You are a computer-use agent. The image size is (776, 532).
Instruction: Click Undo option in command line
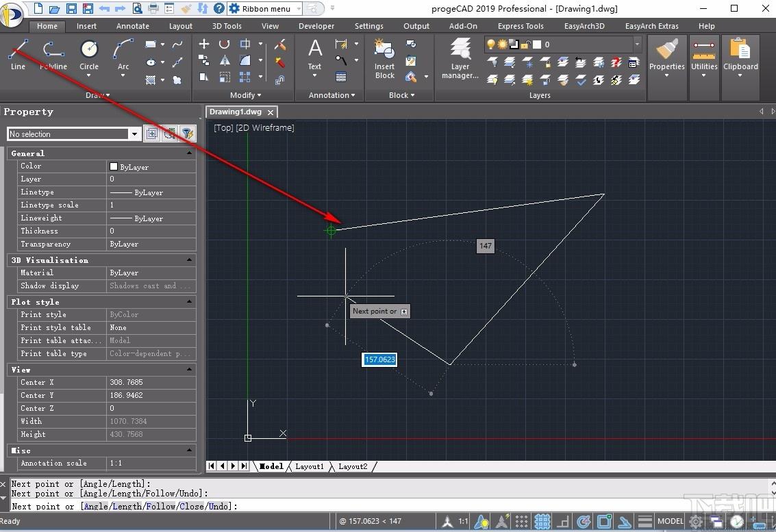pos(218,506)
